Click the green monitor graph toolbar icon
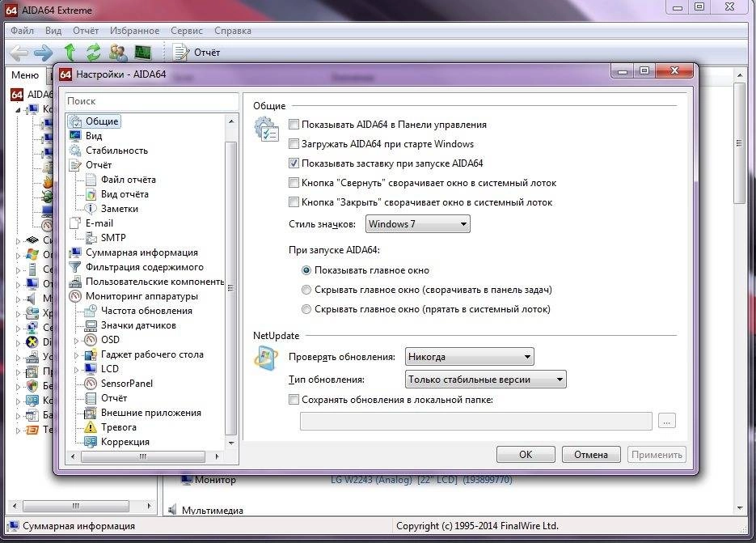This screenshot has height=543, width=756. 143,52
